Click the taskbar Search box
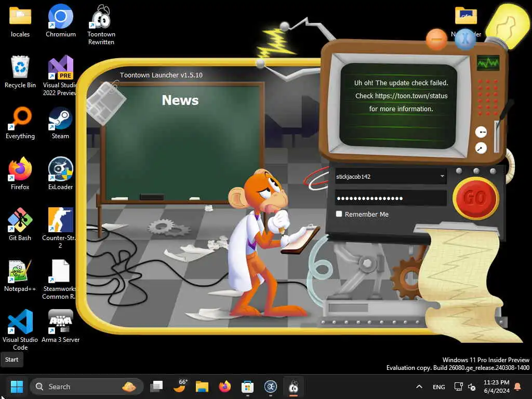532x399 pixels. 87,387
